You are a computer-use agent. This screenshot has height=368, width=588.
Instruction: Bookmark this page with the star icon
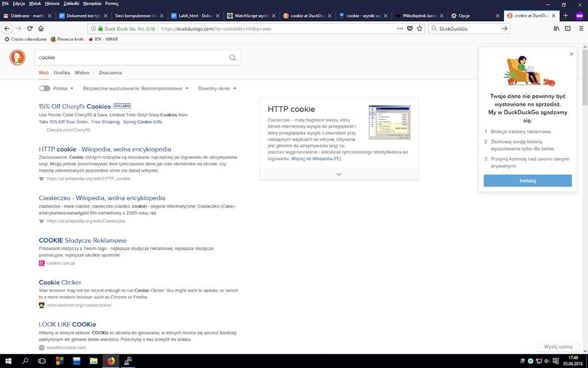[420, 29]
